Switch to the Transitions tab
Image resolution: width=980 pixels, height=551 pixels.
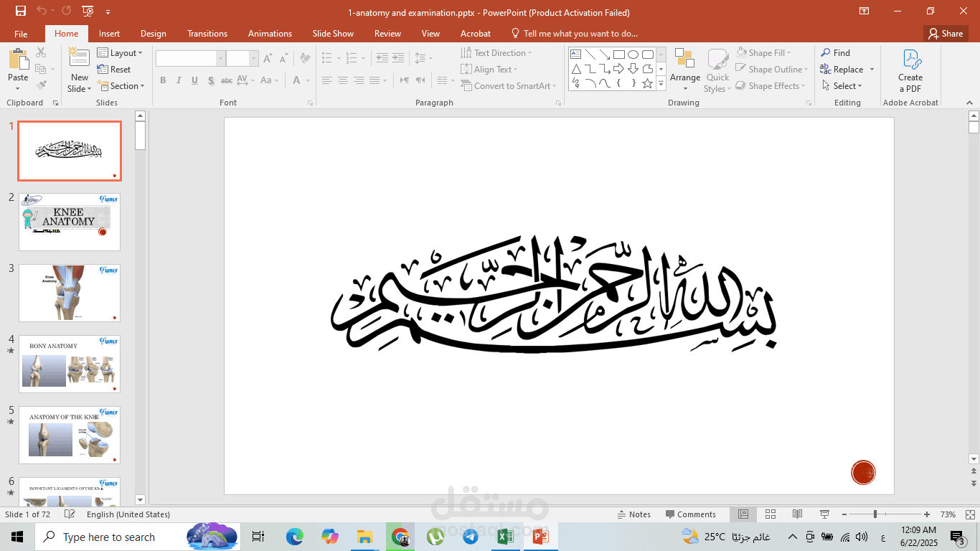(x=207, y=34)
